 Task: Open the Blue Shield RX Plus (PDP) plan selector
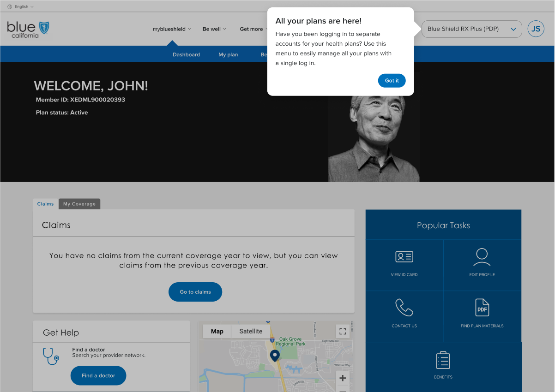[x=471, y=29]
